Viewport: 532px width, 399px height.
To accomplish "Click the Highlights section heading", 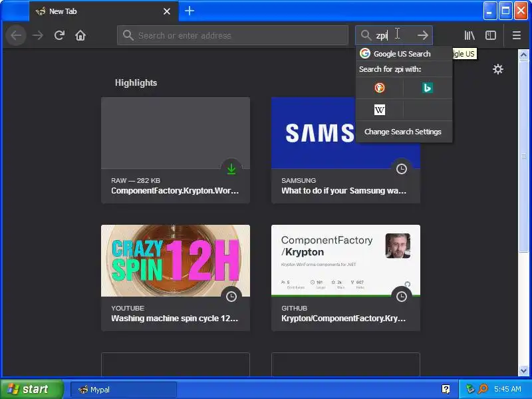I will 136,82.
